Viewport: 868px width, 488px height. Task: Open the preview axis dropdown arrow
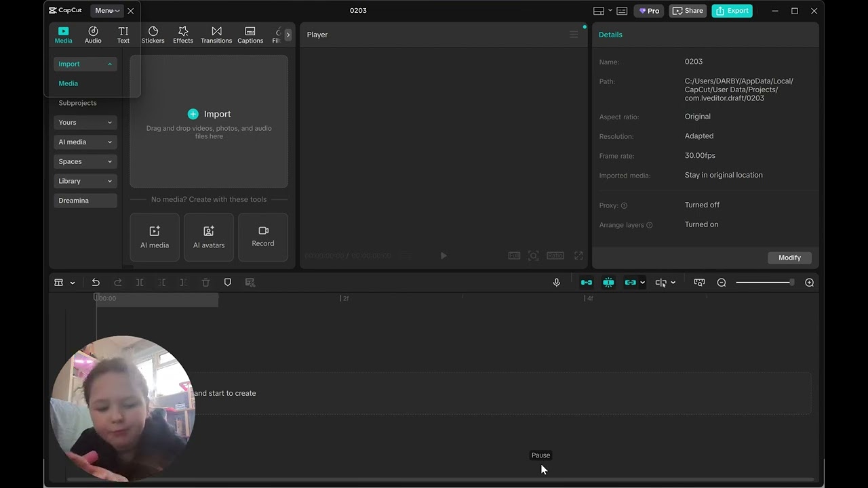673,283
